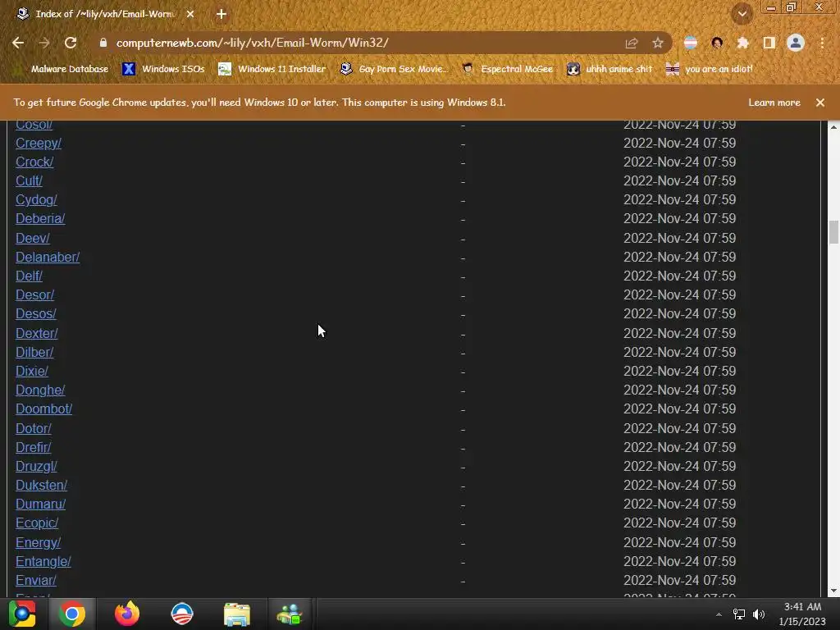
Task: Open the Crock/ directory link
Action: [34, 162]
